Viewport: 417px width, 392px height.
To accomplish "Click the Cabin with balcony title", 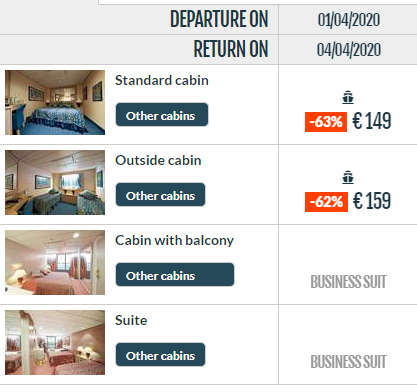I will pyautogui.click(x=174, y=241).
